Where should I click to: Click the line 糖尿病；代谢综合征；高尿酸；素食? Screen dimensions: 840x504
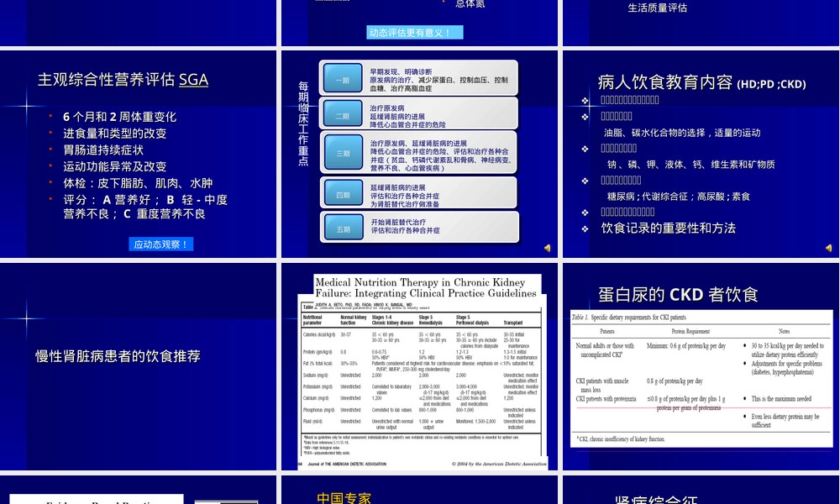[x=678, y=197]
